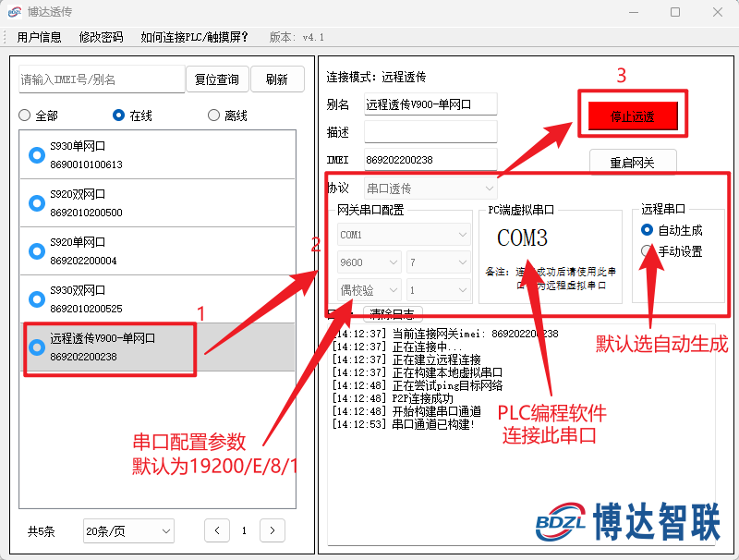The width and height of the screenshot is (739, 560).
Task: Go to the previous page of devices
Action: point(217,530)
